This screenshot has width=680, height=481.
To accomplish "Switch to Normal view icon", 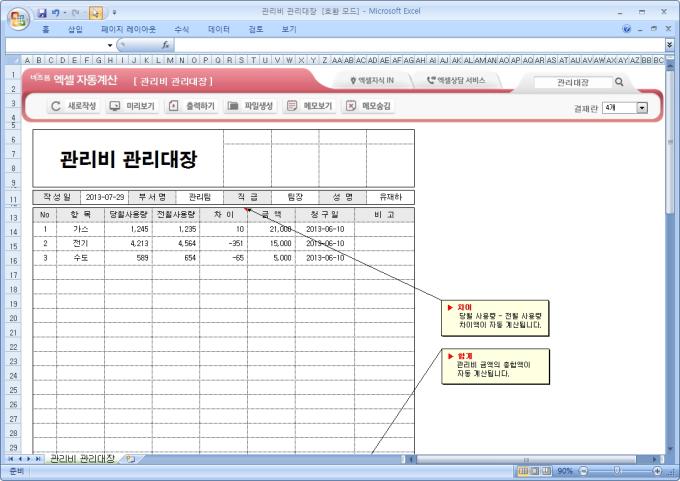I will coord(523,471).
